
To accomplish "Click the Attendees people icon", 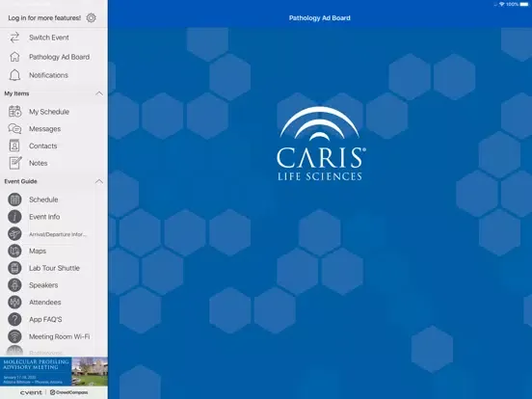I will click(x=14, y=303).
